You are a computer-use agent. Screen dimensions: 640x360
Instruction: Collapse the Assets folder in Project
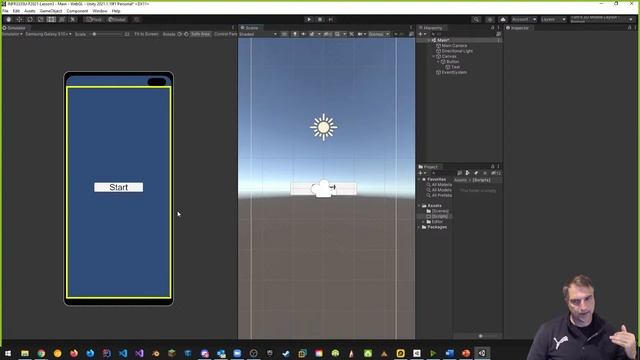(419, 206)
